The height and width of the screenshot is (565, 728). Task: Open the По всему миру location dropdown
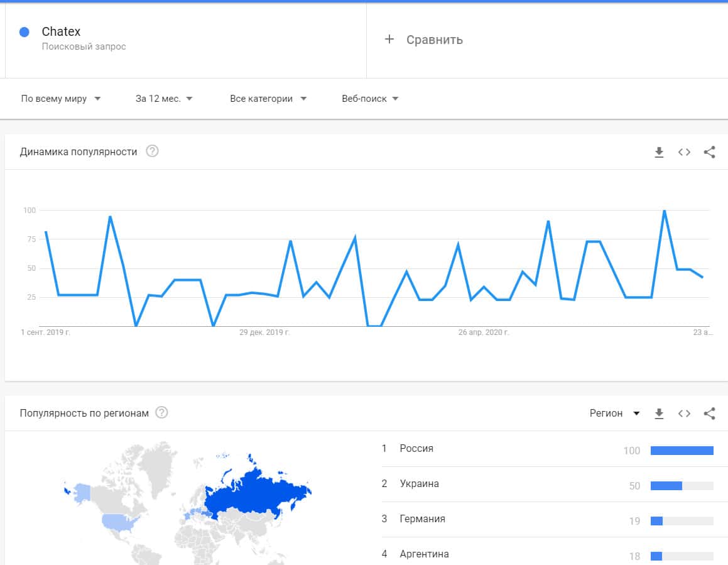pyautogui.click(x=61, y=99)
